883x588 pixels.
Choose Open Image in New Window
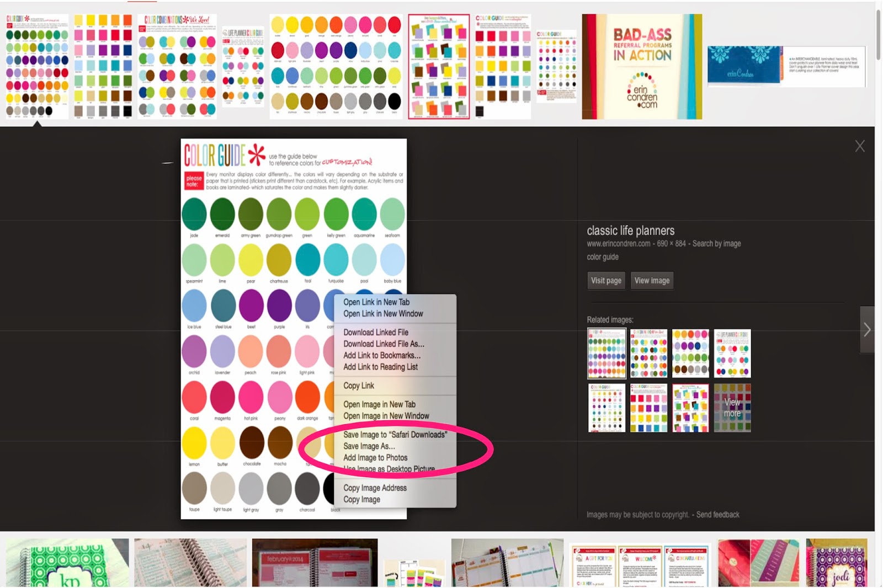coord(386,416)
